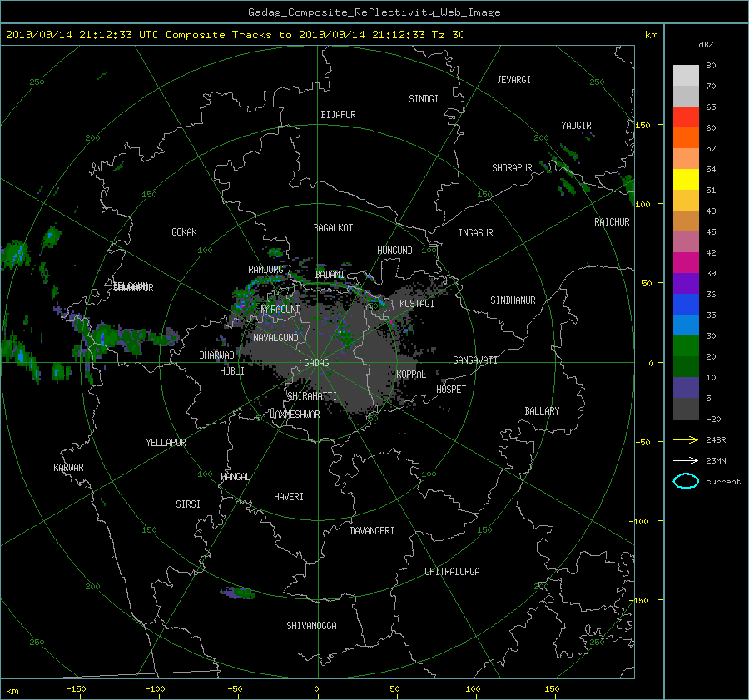The width and height of the screenshot is (749, 700).
Task: Click the KOPPAL city label
Action: pyautogui.click(x=411, y=374)
